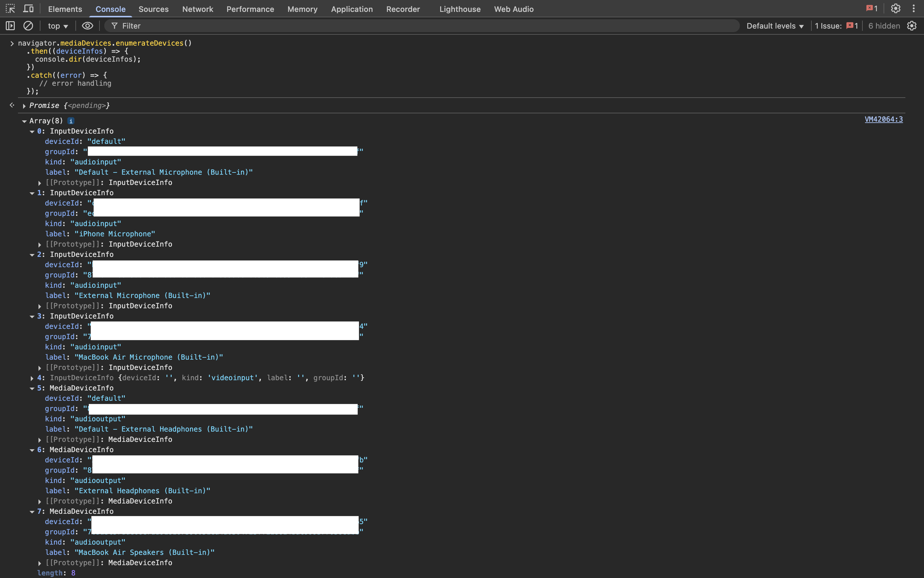Click the // error handling comment line
924x578 pixels.
coord(75,83)
